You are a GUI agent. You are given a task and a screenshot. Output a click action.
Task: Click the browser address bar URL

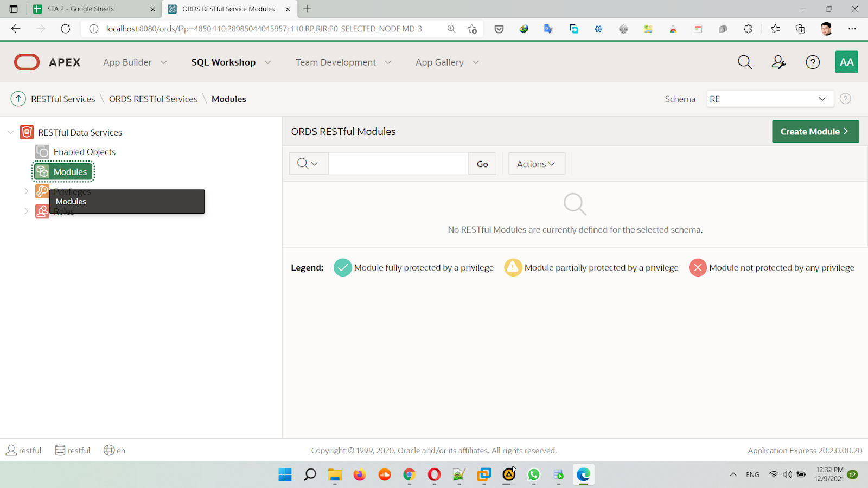264,29
